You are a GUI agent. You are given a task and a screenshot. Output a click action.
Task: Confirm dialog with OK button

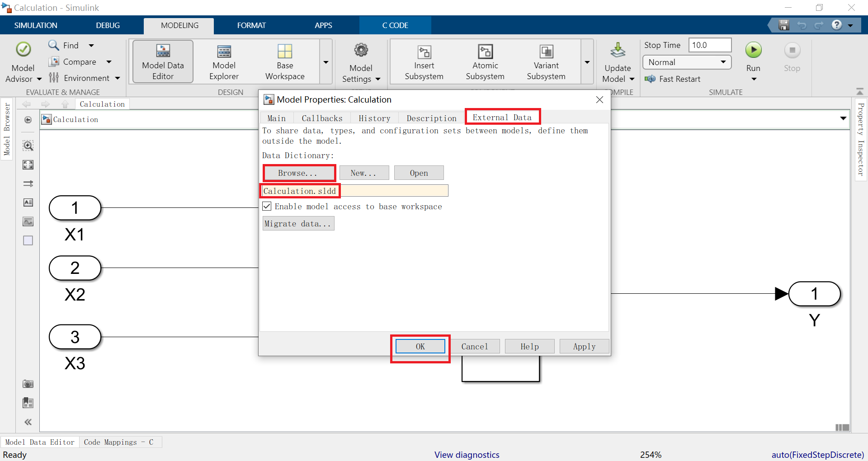[x=420, y=346]
